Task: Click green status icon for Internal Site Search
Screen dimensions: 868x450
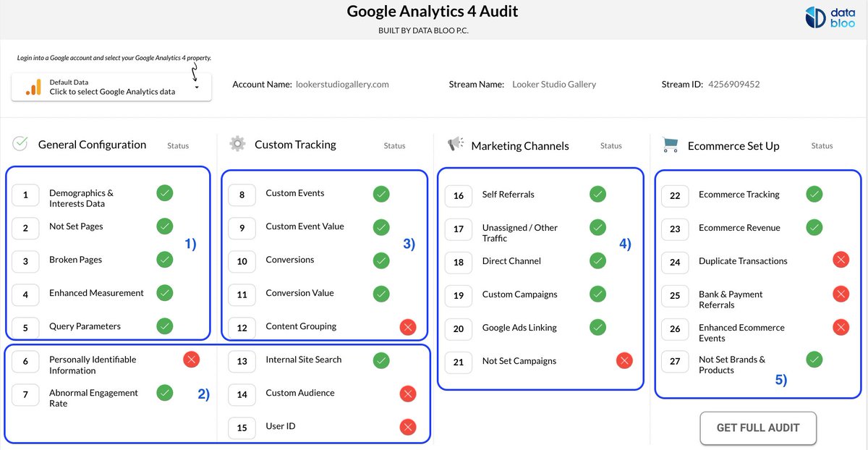Action: pos(381,360)
